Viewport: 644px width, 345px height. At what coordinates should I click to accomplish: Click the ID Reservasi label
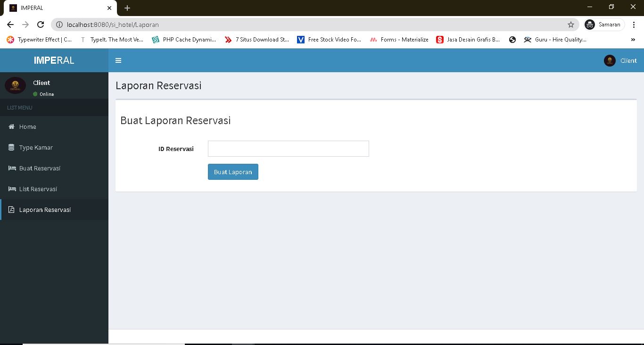(176, 149)
